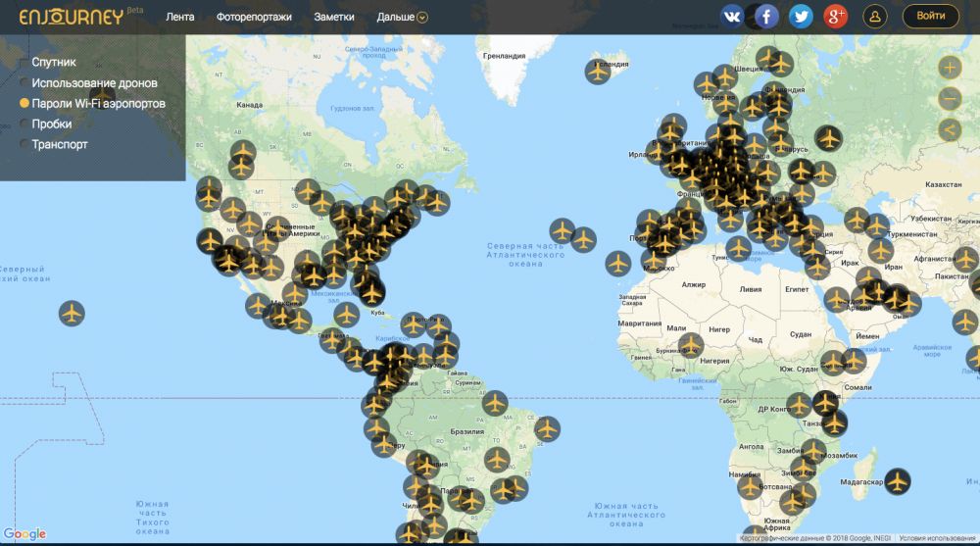Click the Войти login button
The width and height of the screenshot is (980, 546).
(931, 17)
